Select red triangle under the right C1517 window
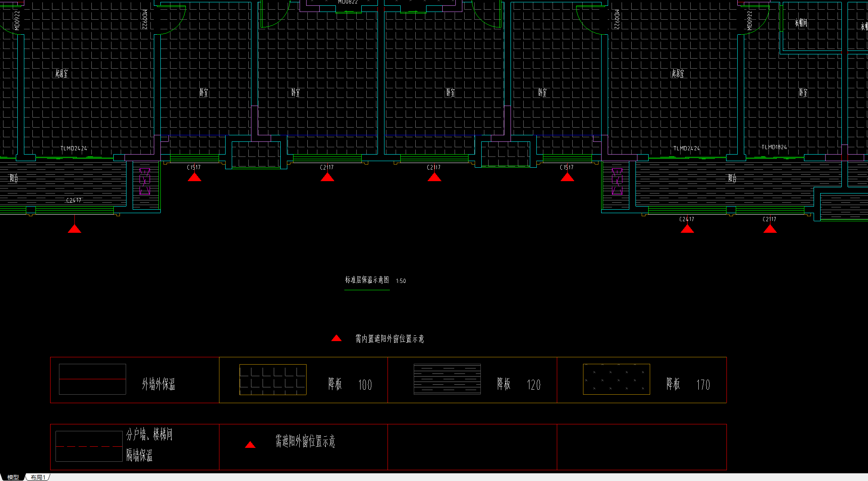 coord(567,177)
